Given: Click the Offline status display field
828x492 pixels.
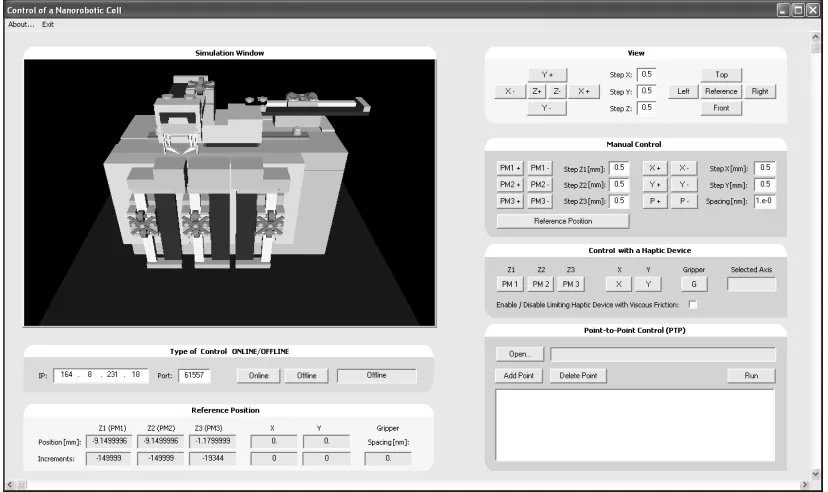Looking at the screenshot, I should click(377, 375).
